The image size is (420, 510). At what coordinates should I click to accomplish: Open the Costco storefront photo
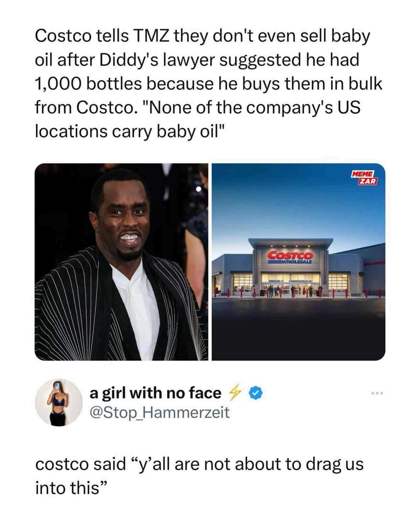pos(298,262)
